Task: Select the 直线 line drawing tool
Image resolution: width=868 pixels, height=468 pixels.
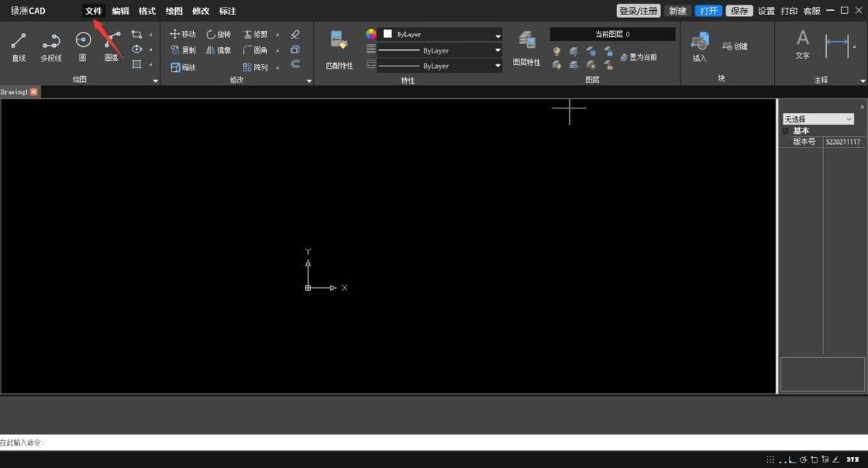Action: click(19, 46)
